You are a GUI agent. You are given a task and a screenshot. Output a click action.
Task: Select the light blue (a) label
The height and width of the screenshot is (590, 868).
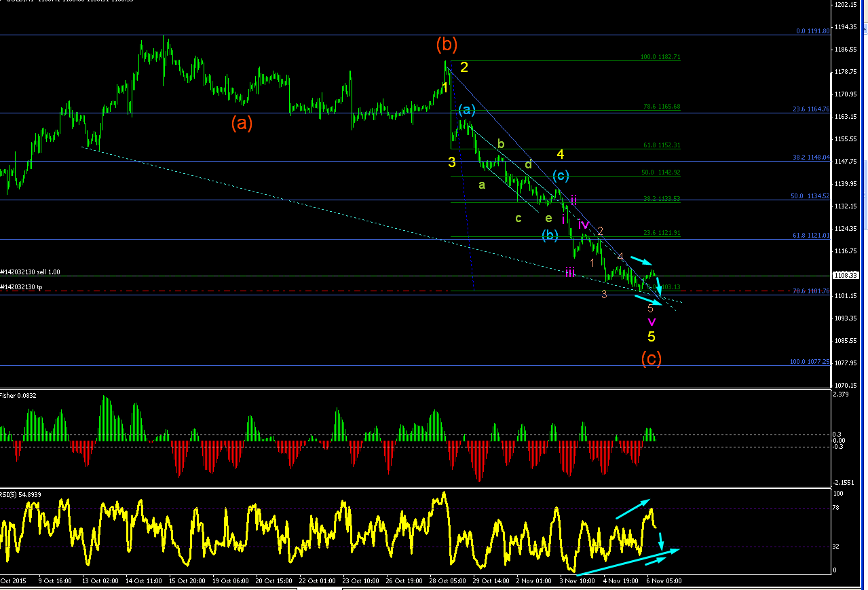(466, 109)
